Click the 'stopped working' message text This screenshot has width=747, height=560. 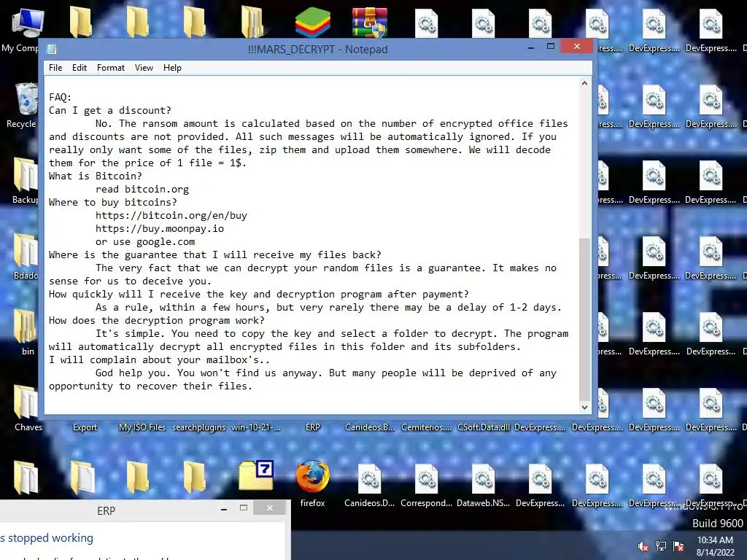pos(47,538)
